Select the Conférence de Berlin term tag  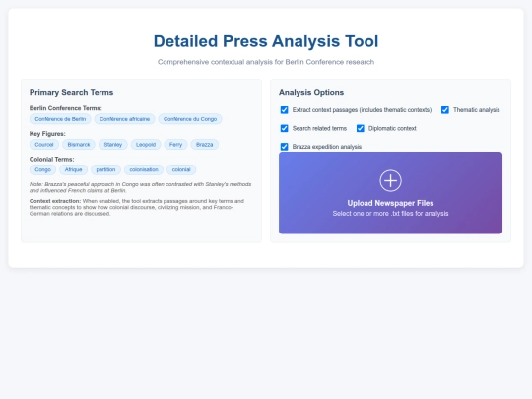pyautogui.click(x=60, y=119)
